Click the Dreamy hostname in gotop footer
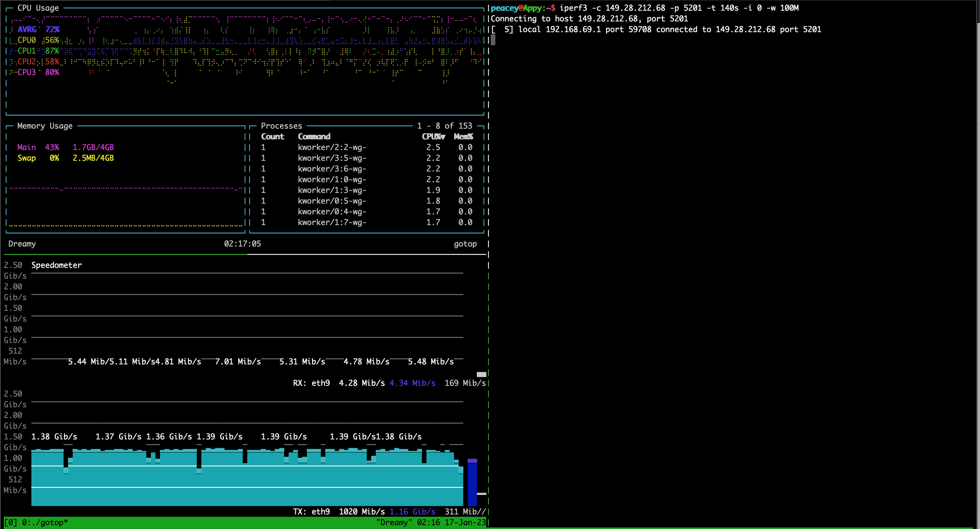This screenshot has height=529, width=980. pos(22,244)
